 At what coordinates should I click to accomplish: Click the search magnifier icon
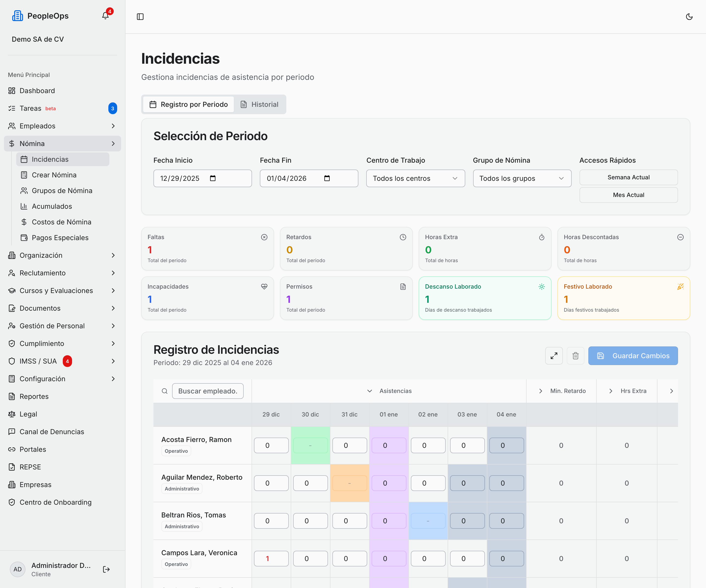coord(165,391)
